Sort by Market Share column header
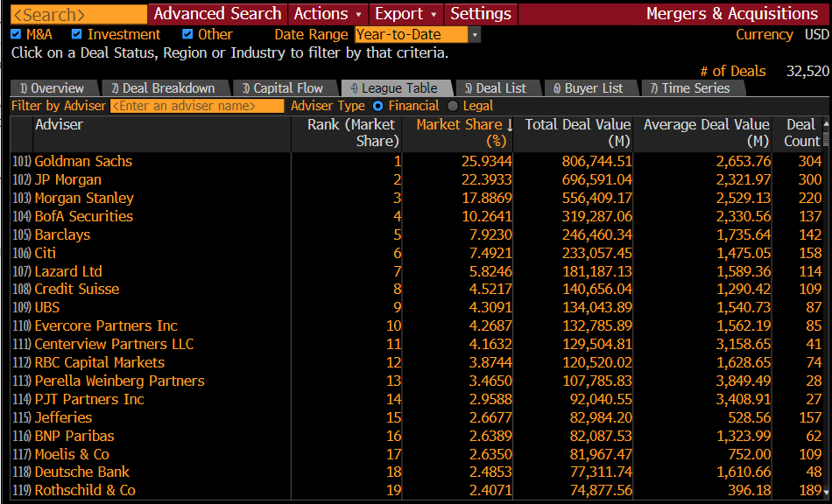832x504 pixels. click(x=458, y=133)
